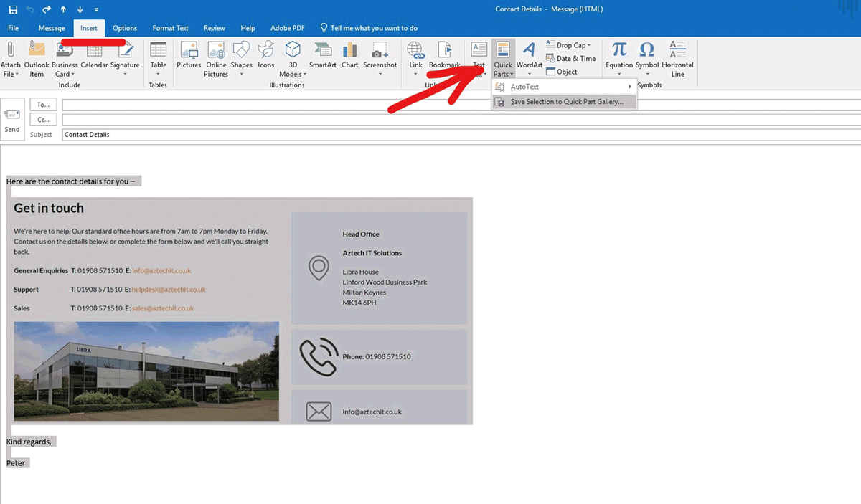Screen dimensions: 861x504
Task: Click the Subject field containing Contact Details
Action: point(461,134)
